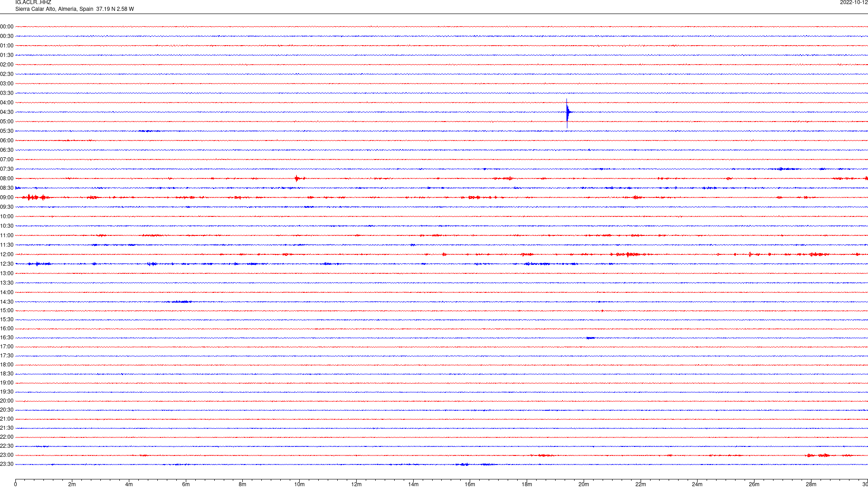Click the red burst at start of 09:00 trace
Viewport: 868px width, 488px height.
[35, 197]
